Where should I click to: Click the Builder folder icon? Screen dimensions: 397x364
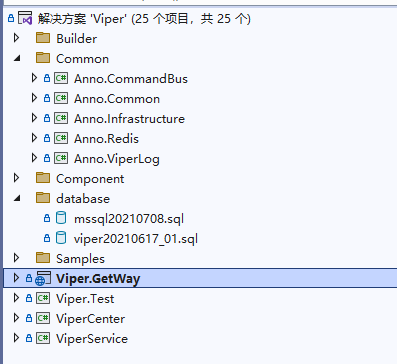[43, 38]
